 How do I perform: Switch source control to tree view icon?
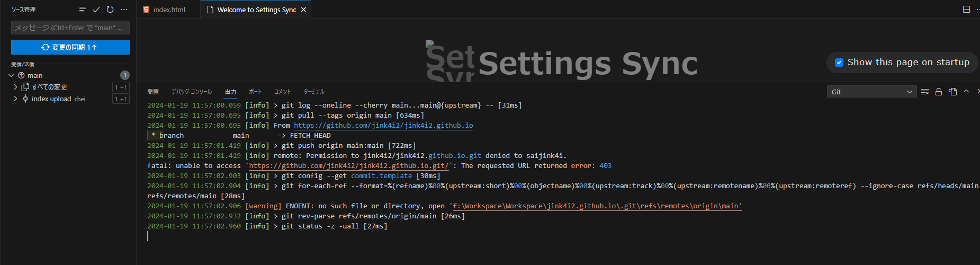pos(82,10)
